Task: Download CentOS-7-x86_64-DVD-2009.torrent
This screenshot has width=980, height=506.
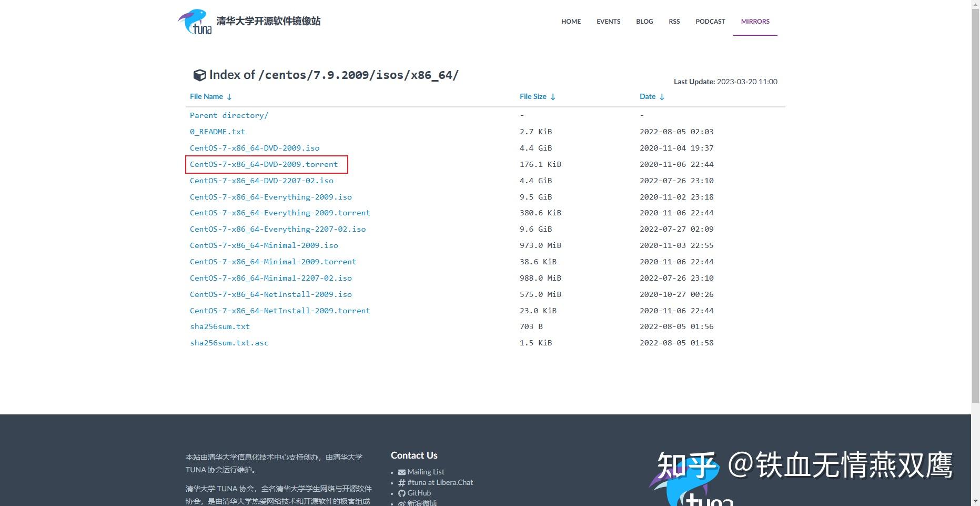Action: pyautogui.click(x=264, y=164)
